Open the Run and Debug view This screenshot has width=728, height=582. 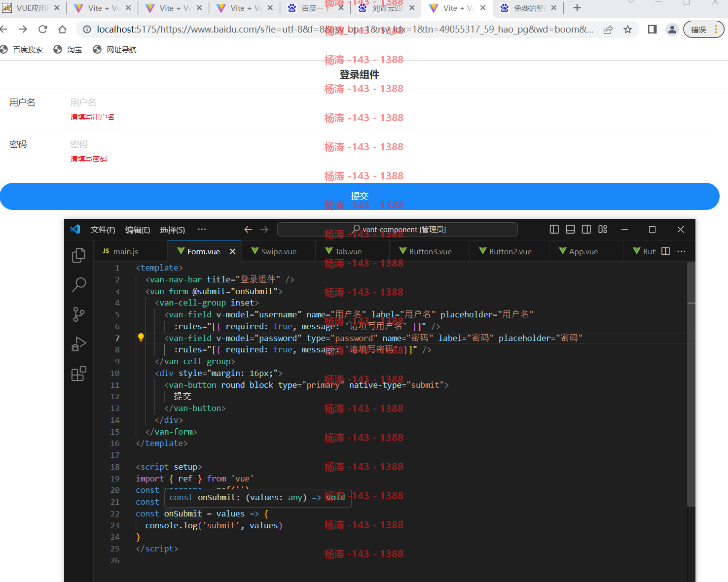coord(79,344)
